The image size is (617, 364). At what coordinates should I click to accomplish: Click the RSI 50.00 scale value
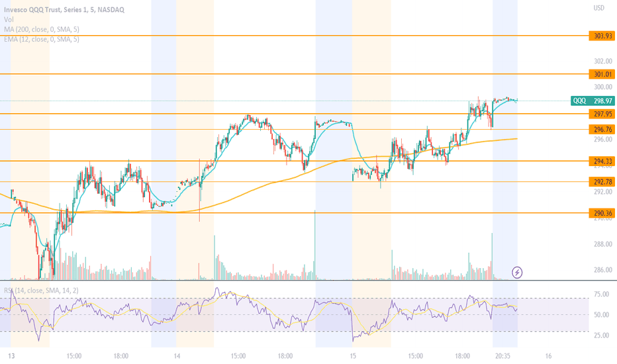pyautogui.click(x=601, y=315)
